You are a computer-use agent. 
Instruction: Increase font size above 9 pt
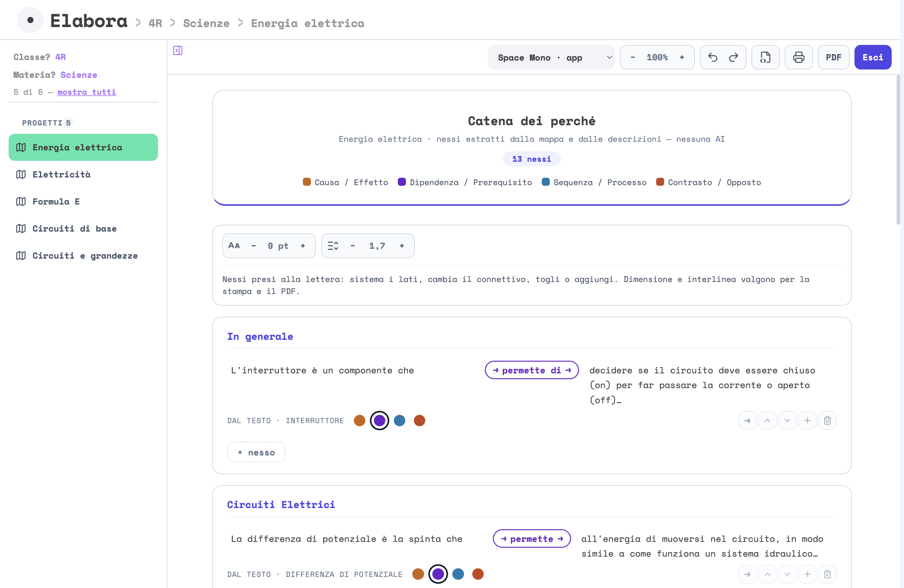click(x=303, y=246)
